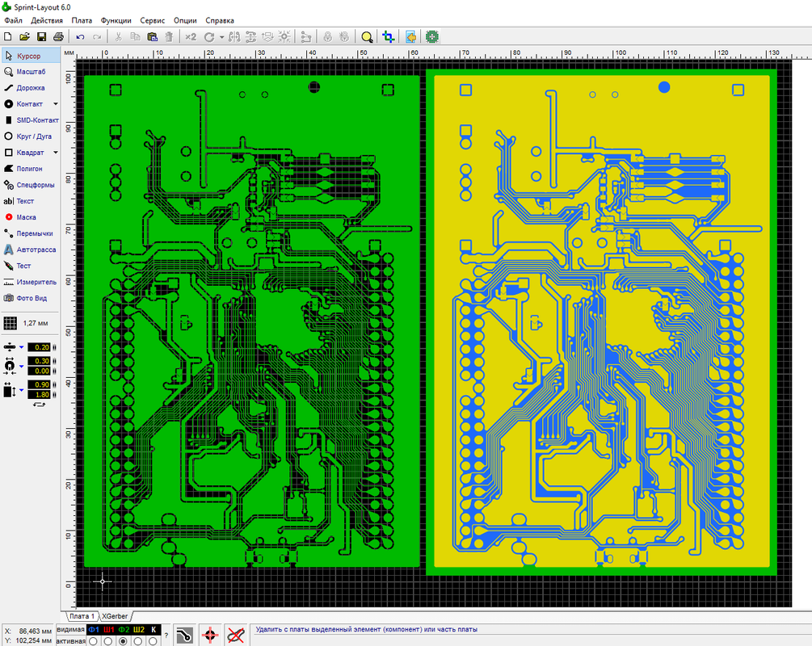Select the Спецформы tool
The width and height of the screenshot is (812, 646).
point(31,185)
